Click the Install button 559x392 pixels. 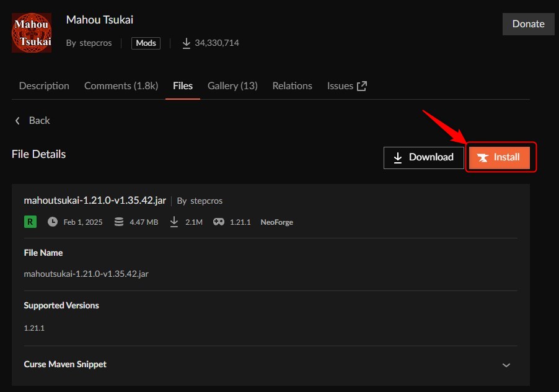[x=499, y=157]
